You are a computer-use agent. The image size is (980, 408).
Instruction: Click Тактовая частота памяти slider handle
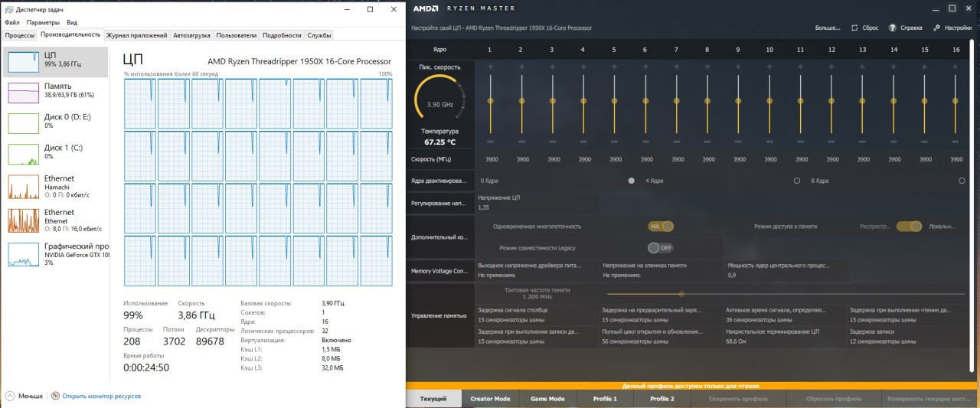(x=681, y=293)
